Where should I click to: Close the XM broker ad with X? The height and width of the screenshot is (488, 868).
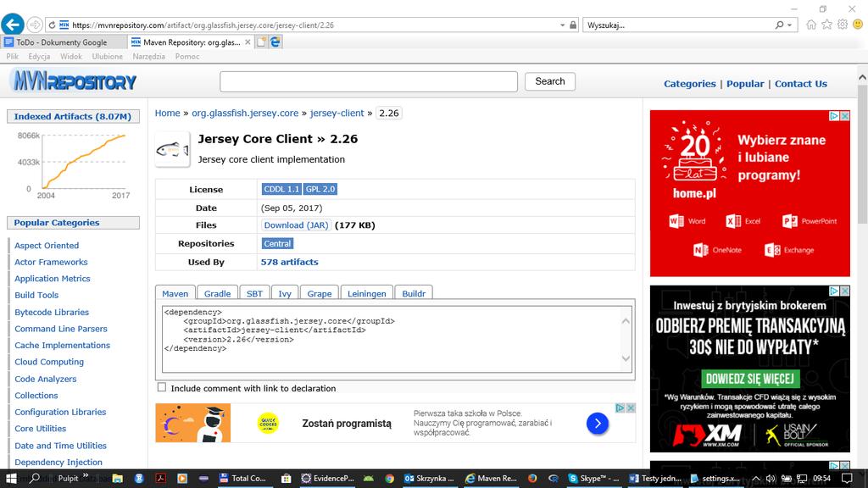845,291
